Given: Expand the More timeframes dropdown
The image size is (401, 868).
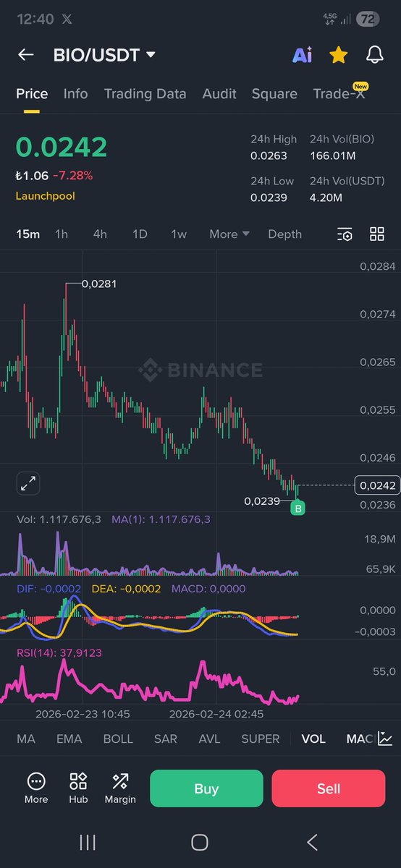Looking at the screenshot, I should click(x=229, y=234).
